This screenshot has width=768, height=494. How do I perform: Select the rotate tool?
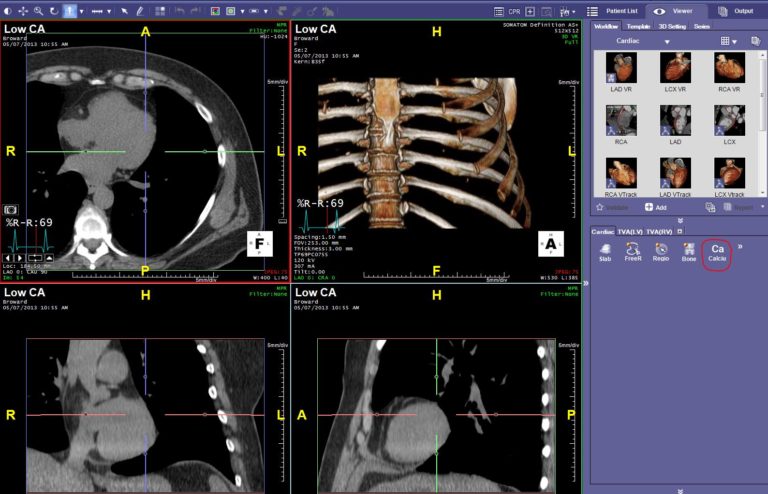coord(54,11)
